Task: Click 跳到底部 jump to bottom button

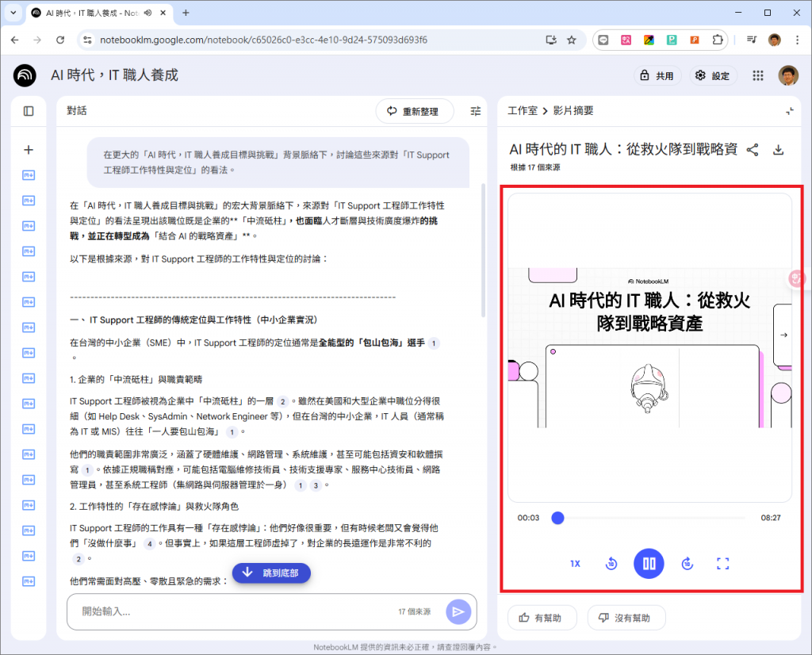Action: 271,573
